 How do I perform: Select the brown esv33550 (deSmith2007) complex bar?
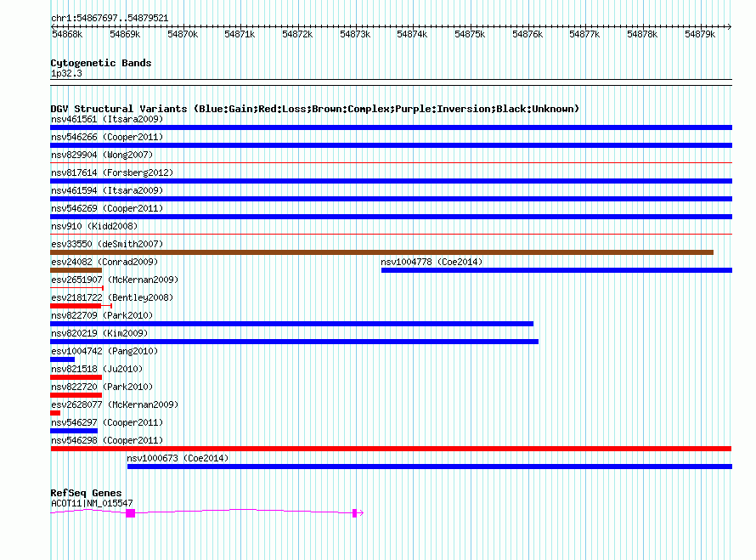pos(382,252)
